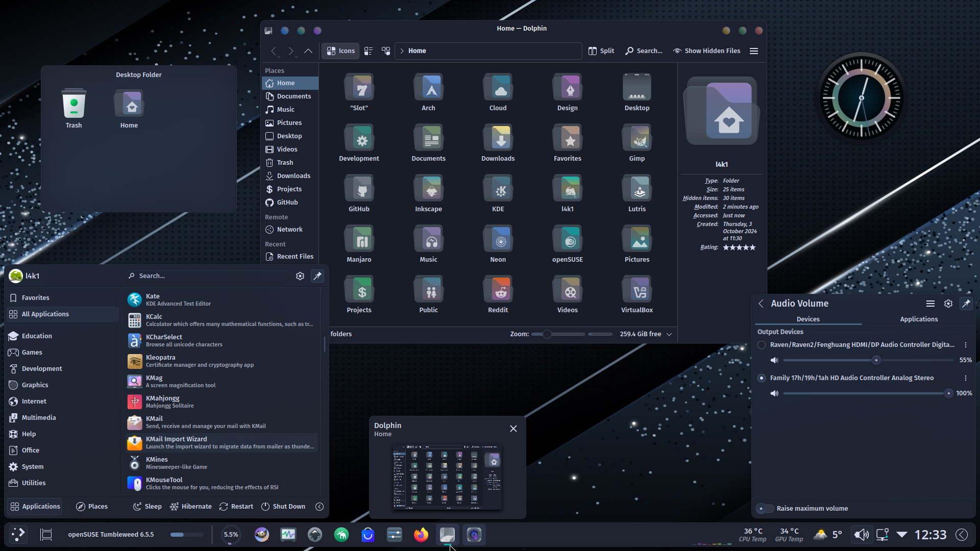The height and width of the screenshot is (551, 980).
Task: Toggle Split view in Dolphin
Action: [x=601, y=51]
